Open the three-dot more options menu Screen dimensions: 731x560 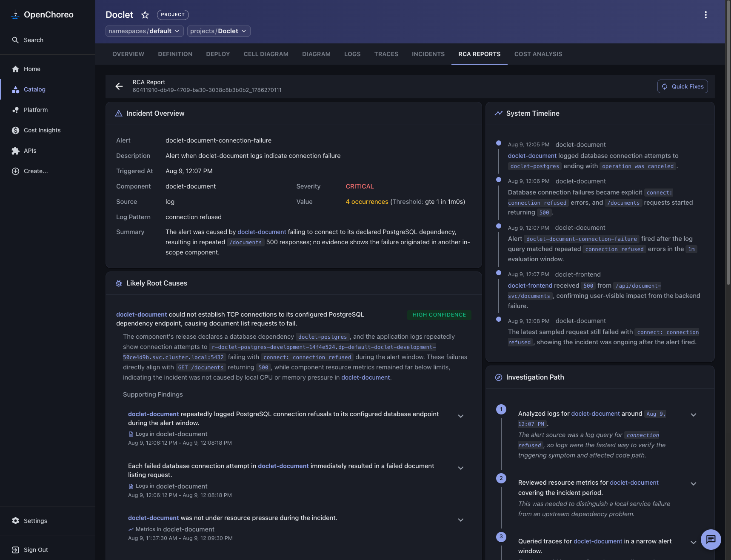pos(705,15)
